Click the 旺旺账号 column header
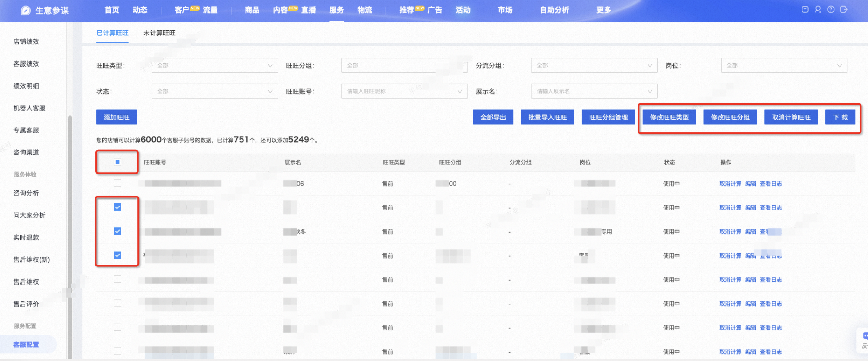 pyautogui.click(x=155, y=162)
